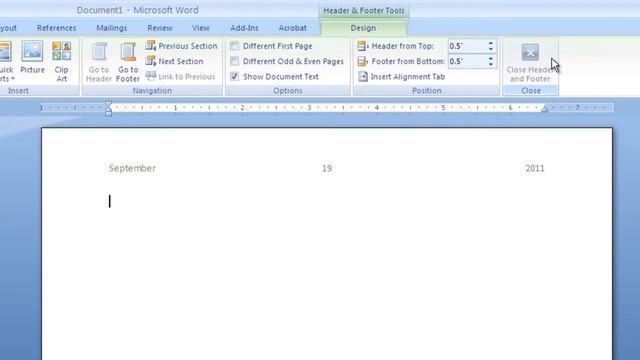Decrease Header from Top value
The height and width of the screenshot is (360, 640).
(491, 49)
